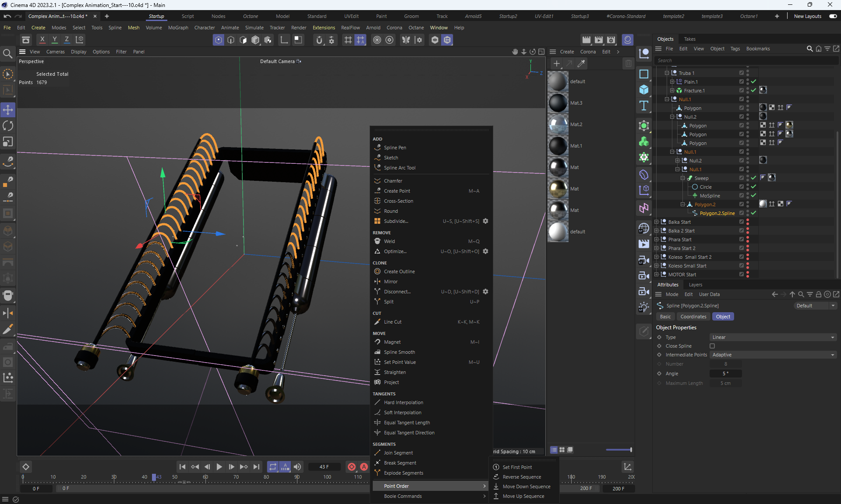The width and height of the screenshot is (841, 504).
Task: Click the Text spline icon in the palette
Action: (643, 106)
